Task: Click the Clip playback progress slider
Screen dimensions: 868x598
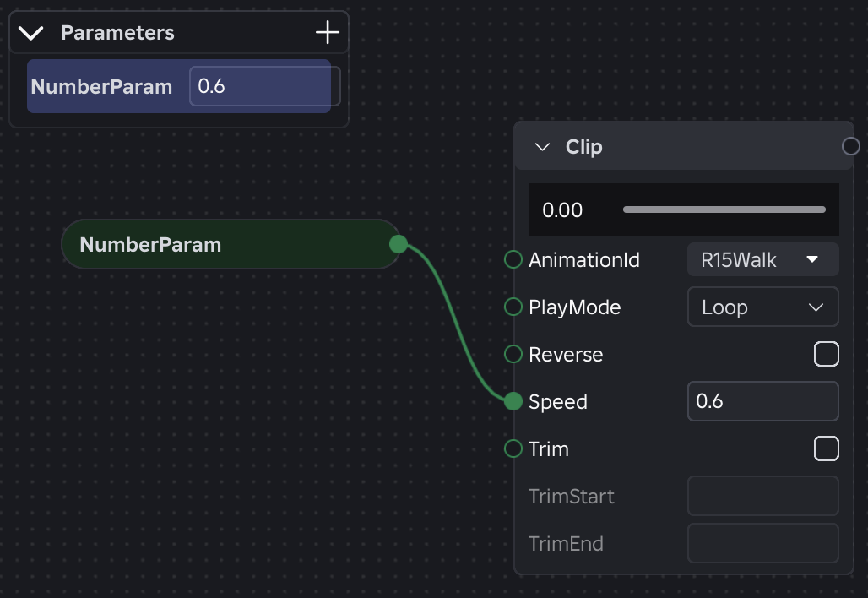Action: [724, 209]
